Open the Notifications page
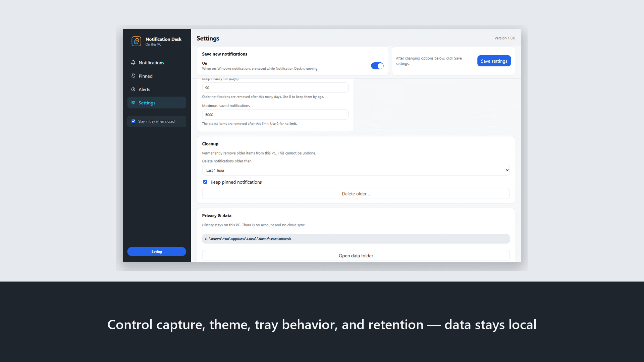This screenshot has height=362, width=644. 157,63
